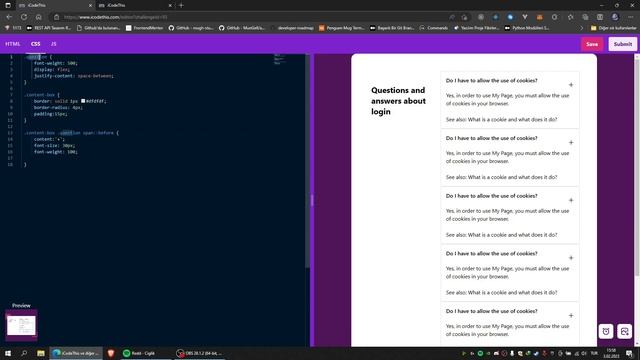Switch to the CSS editor tab
The image size is (640, 360).
coord(36,44)
